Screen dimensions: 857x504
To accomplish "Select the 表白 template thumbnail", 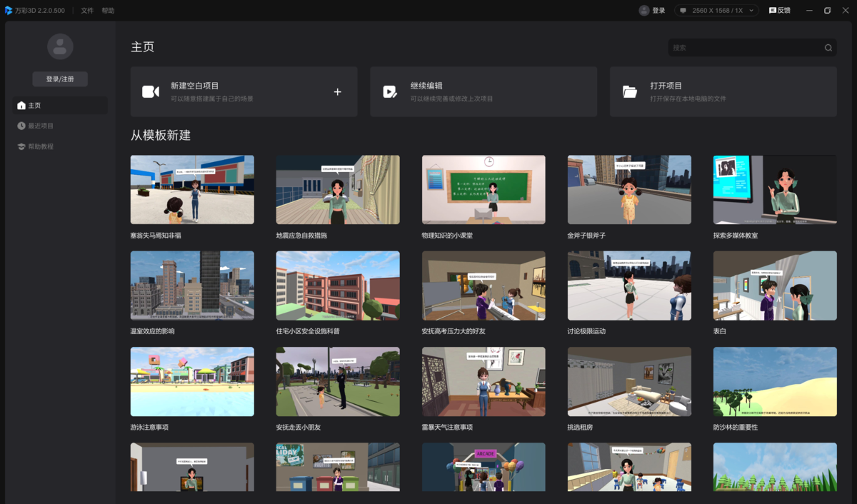I will (774, 285).
